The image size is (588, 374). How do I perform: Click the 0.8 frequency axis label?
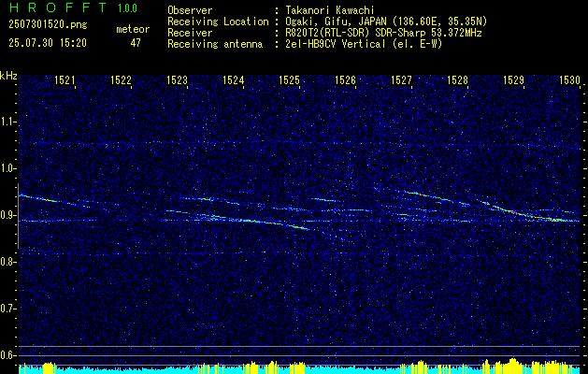[8, 262]
